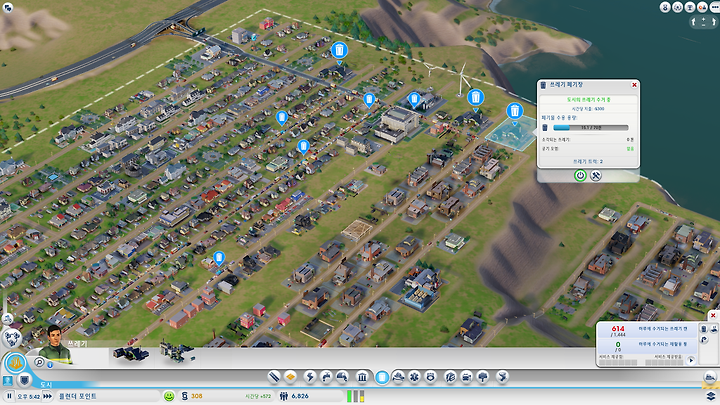The height and width of the screenshot is (405, 720).
Task: Open the Police badge menu
Action: (x=431, y=377)
